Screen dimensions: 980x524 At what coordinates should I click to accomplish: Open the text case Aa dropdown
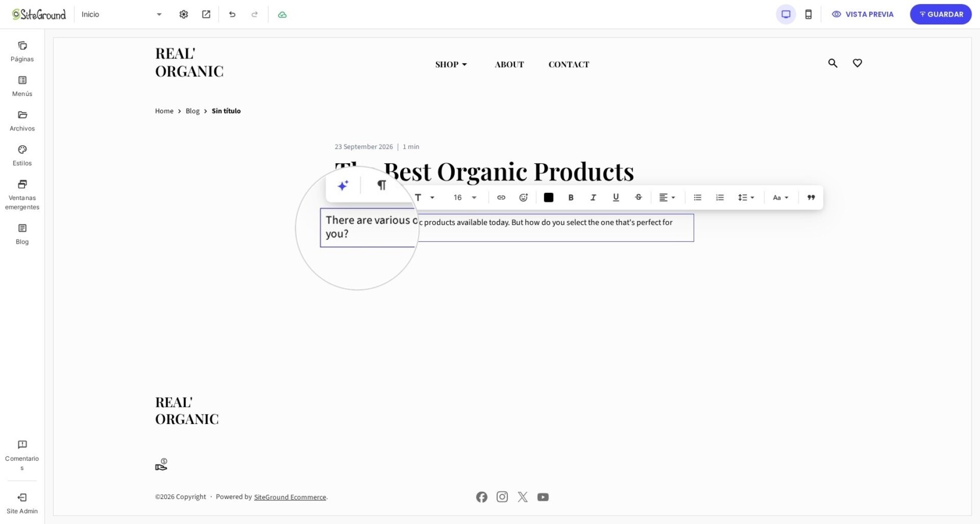(781, 198)
